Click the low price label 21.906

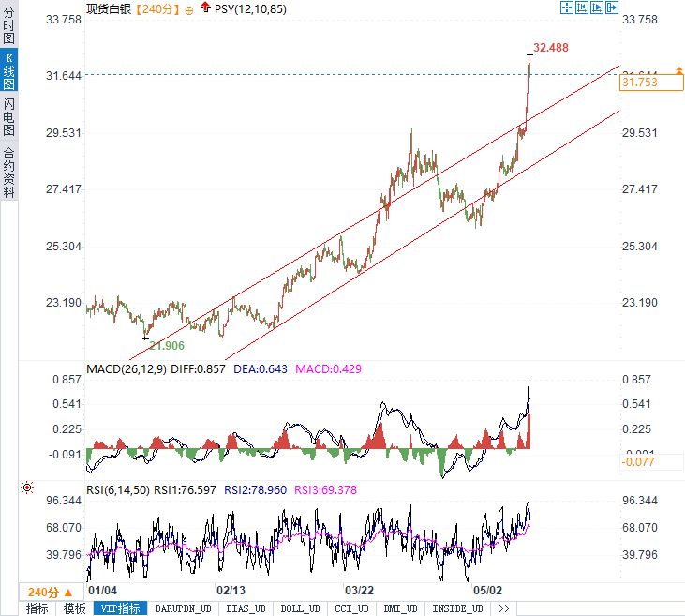coord(167,346)
